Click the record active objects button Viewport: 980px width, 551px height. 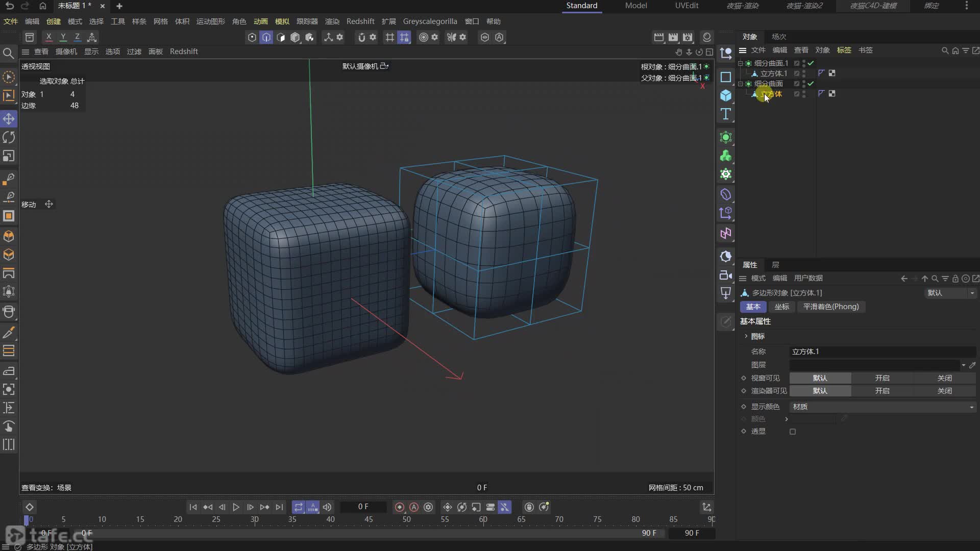tap(400, 507)
